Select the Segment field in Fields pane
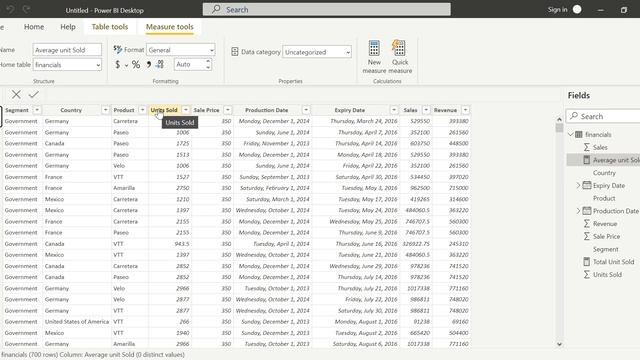The image size is (640, 360). tap(605, 249)
